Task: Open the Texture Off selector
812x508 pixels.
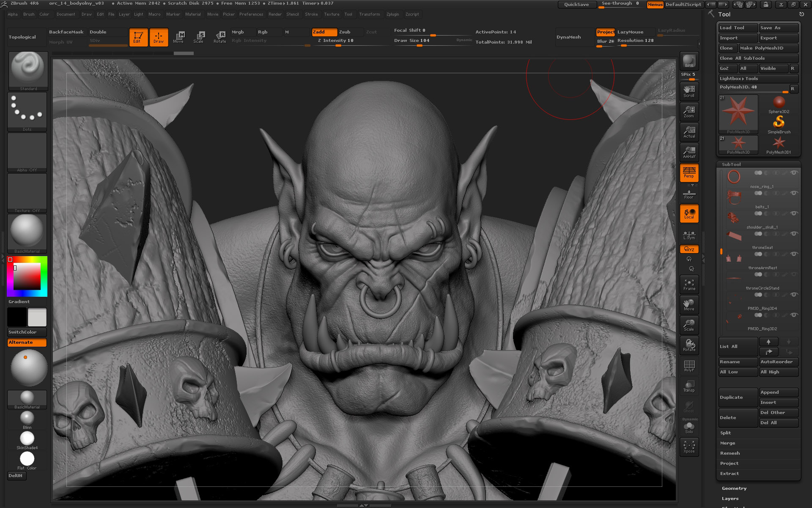Action: coord(27,193)
